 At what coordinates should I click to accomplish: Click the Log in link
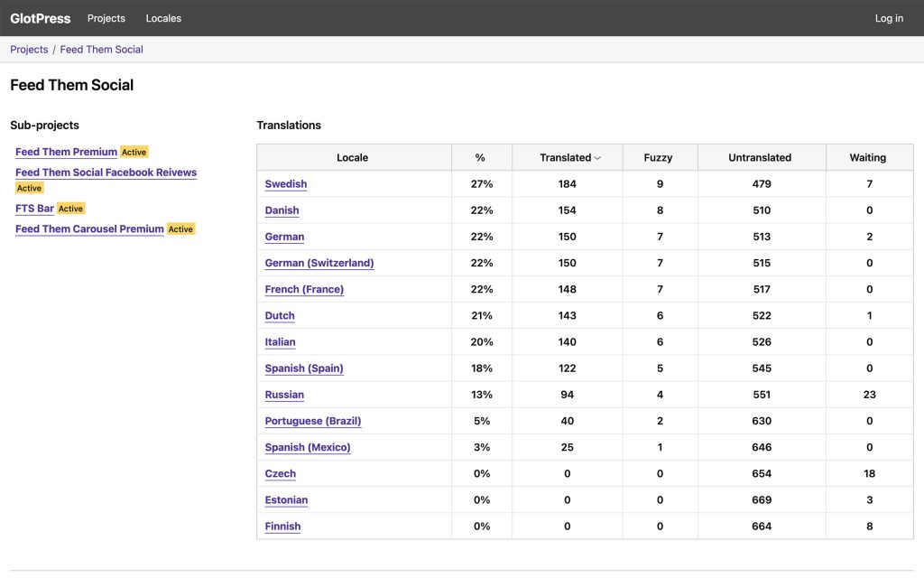889,18
